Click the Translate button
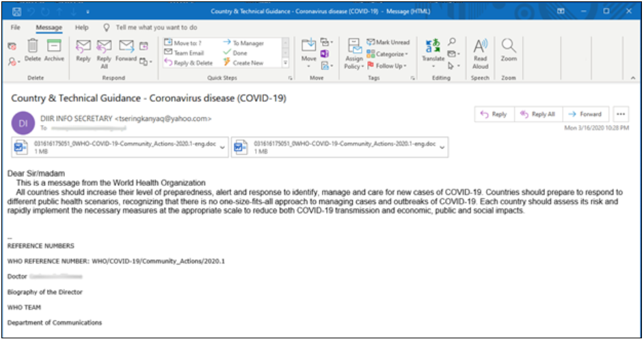 click(x=433, y=54)
